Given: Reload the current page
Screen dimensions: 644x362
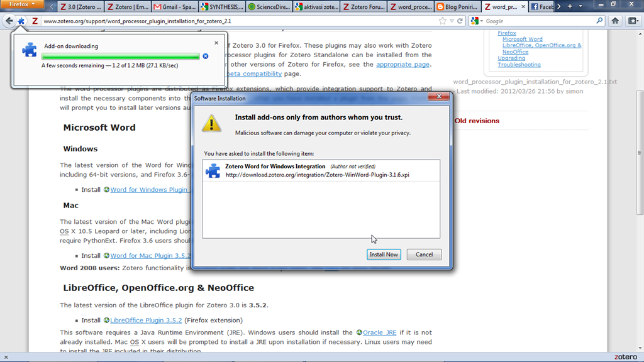Looking at the screenshot, I should pyautogui.click(x=460, y=21).
